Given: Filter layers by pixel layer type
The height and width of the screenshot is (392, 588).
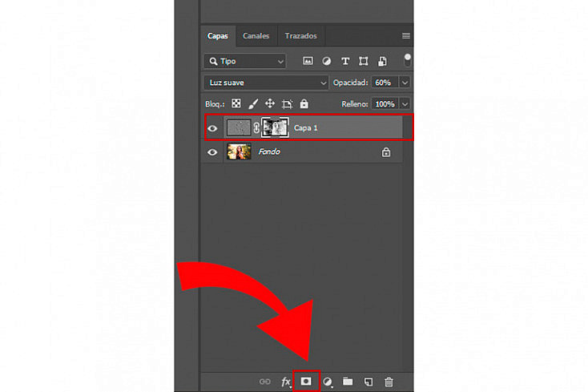Looking at the screenshot, I should (308, 61).
